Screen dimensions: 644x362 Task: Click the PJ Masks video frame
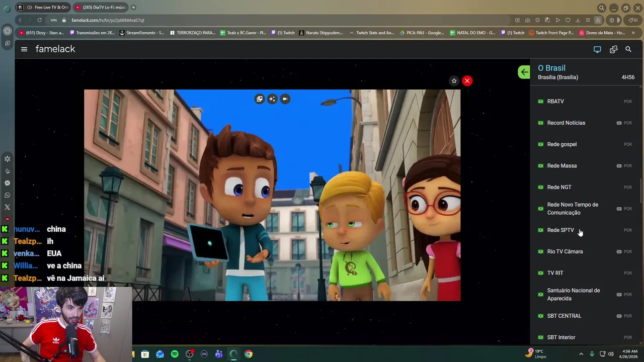(x=272, y=196)
